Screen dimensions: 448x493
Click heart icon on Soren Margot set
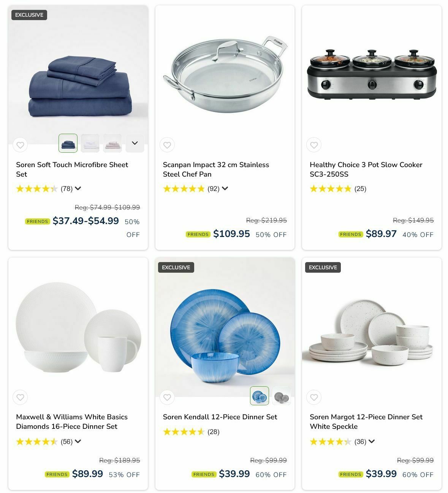tap(314, 397)
